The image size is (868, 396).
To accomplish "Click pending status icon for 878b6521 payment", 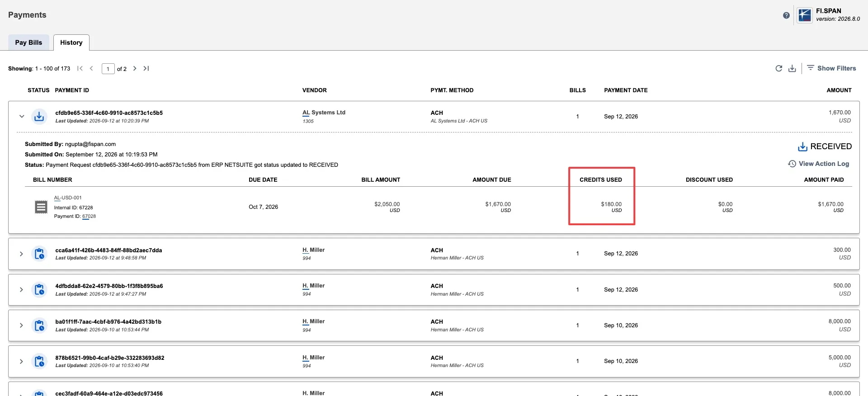I will point(39,361).
